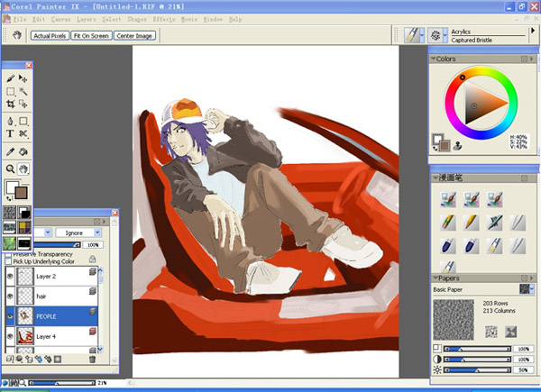Click the Fit On Screen button
The width and height of the screenshot is (541, 392).
(x=90, y=36)
